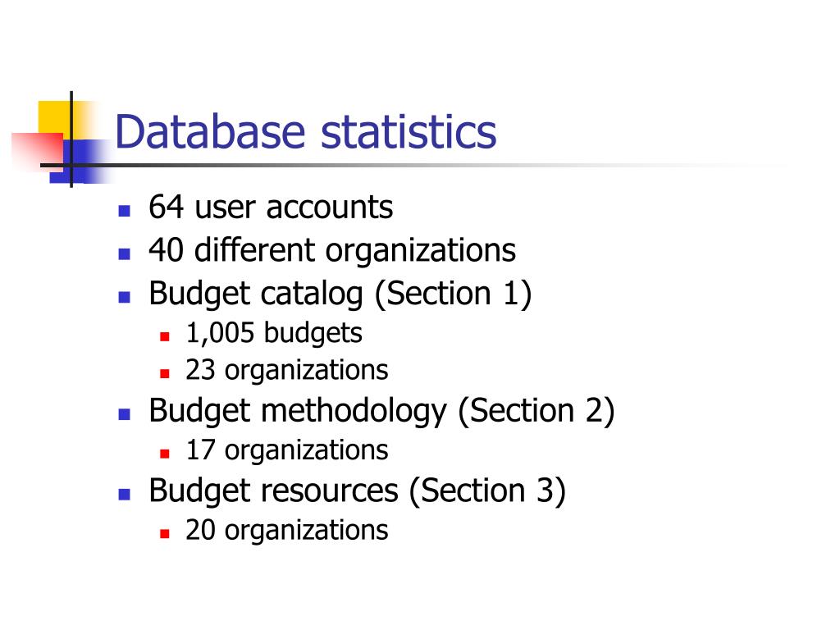The width and height of the screenshot is (840, 630).
Task: Click the red gradient square beside title
Action: [38, 151]
